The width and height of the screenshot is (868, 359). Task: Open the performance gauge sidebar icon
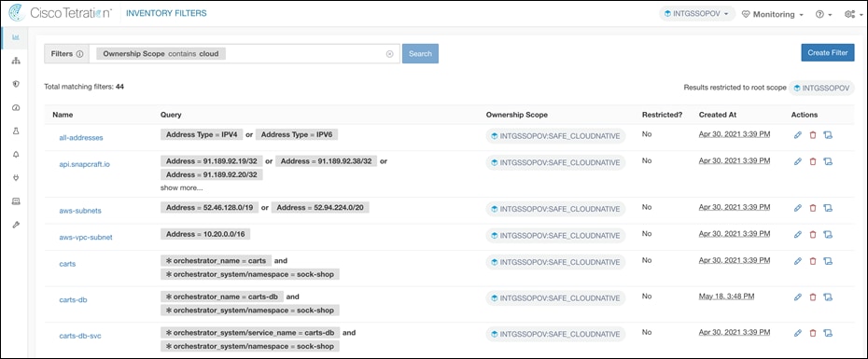[16, 107]
